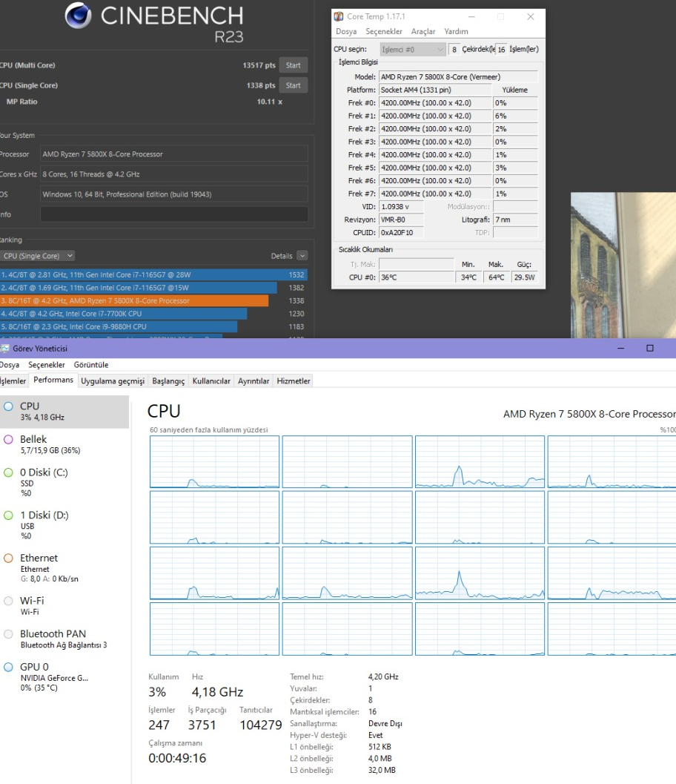
Task: Select the GPU 0 circle icon
Action: [x=8, y=667]
